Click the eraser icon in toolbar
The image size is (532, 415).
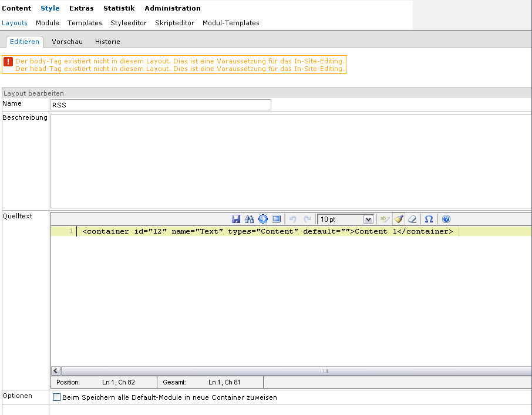pos(412,219)
